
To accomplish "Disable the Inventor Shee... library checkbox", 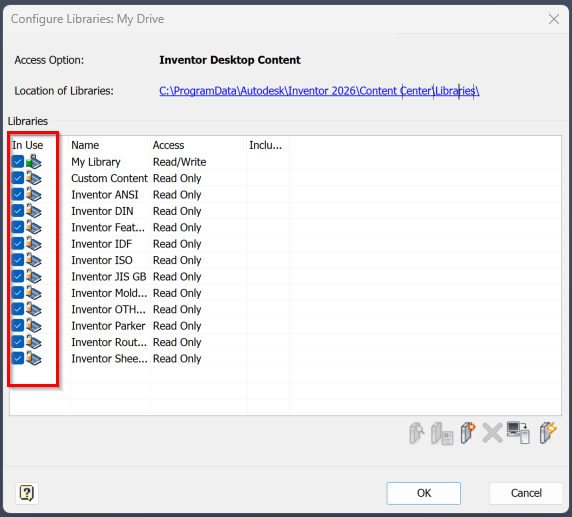I will pos(18,359).
